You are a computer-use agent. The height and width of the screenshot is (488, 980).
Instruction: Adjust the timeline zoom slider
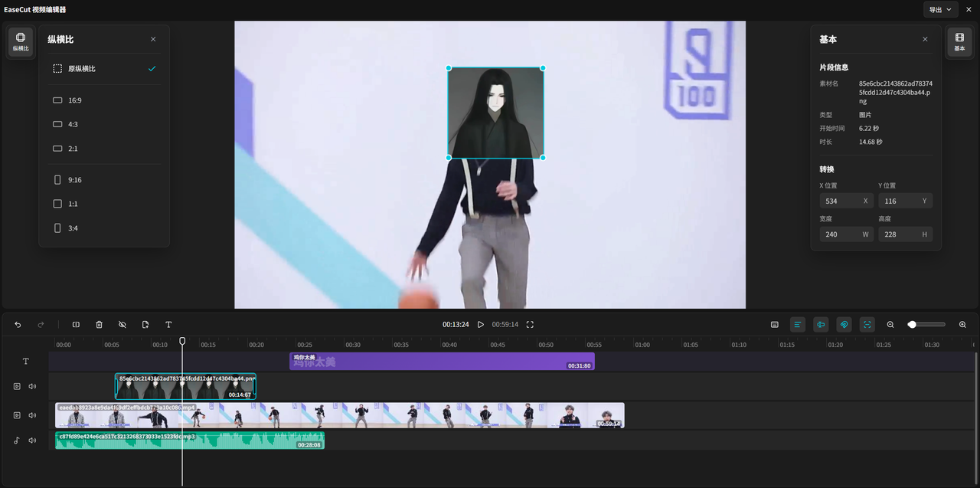[x=926, y=325]
